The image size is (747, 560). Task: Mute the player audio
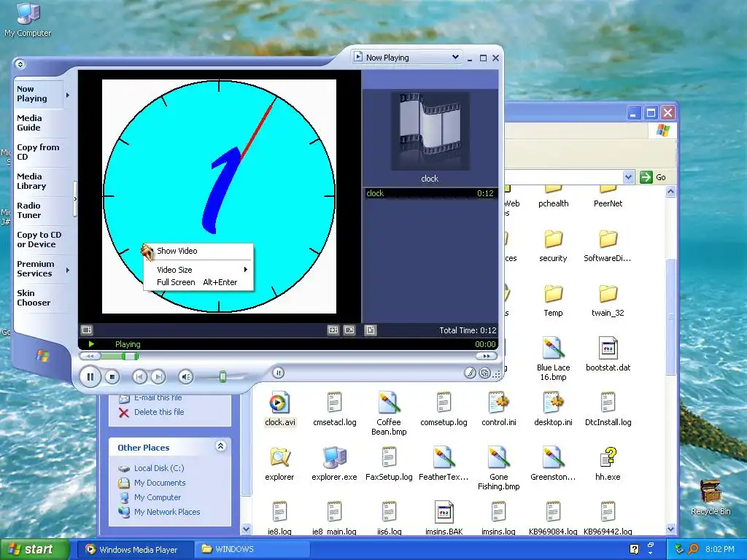186,377
